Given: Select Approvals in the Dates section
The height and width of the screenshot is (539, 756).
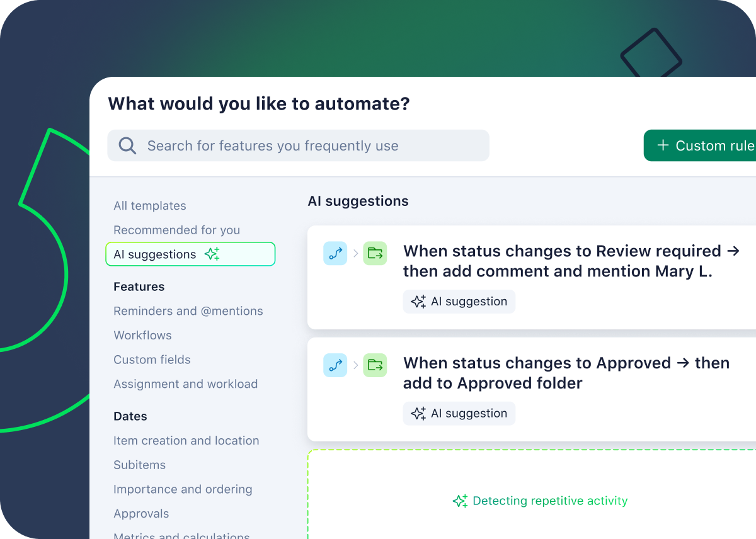Looking at the screenshot, I should click(141, 513).
